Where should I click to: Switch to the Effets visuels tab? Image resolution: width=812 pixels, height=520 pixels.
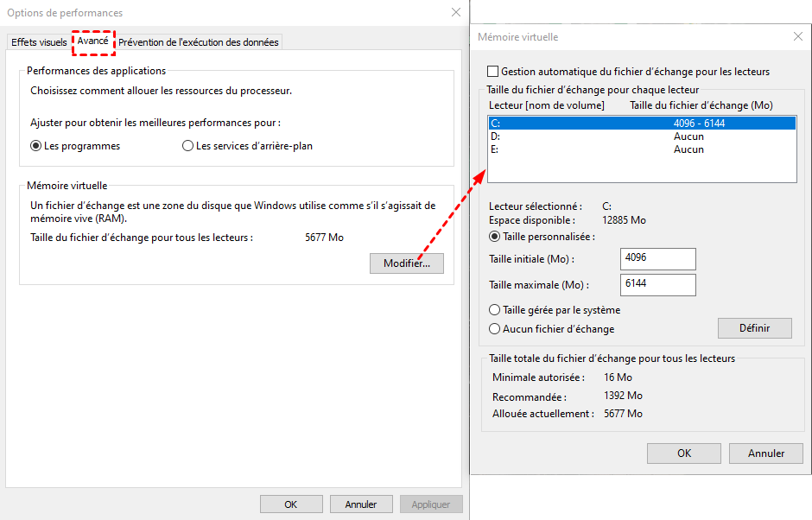pos(39,42)
